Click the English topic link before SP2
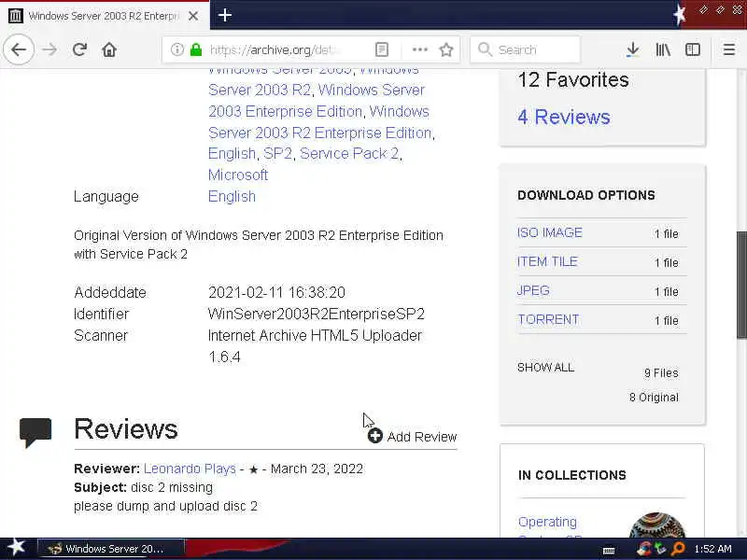 232,153
